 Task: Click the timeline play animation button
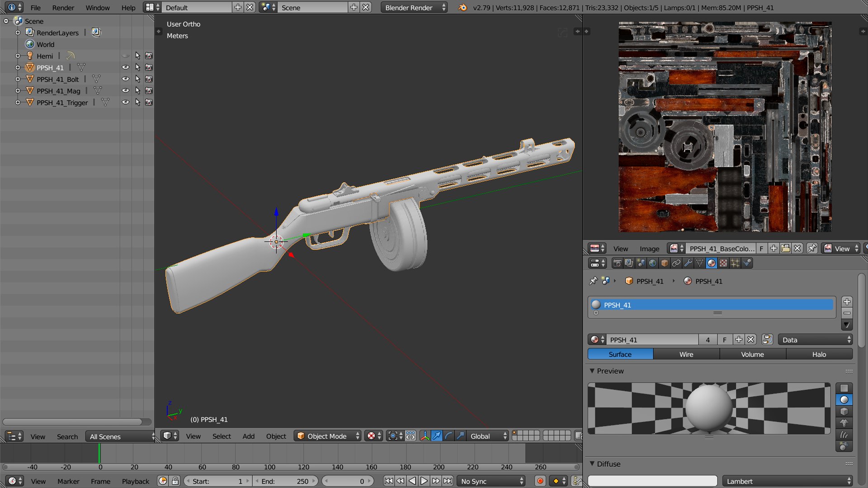424,481
